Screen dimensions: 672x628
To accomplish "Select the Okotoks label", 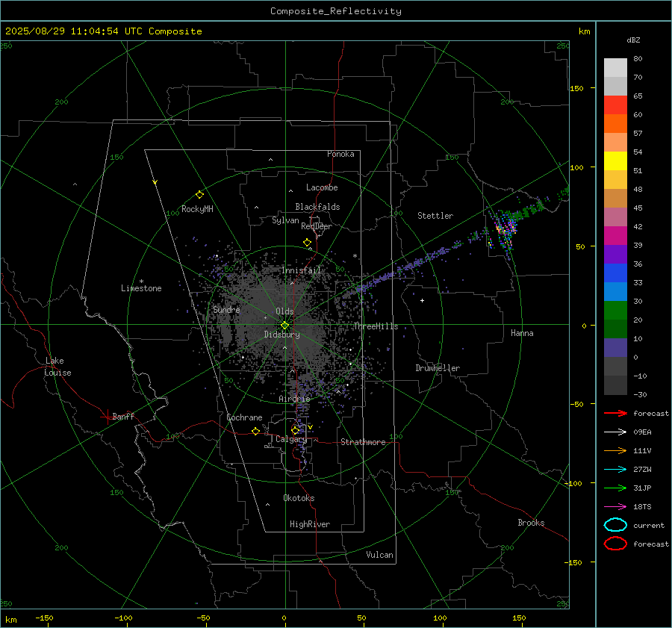I will tap(299, 498).
